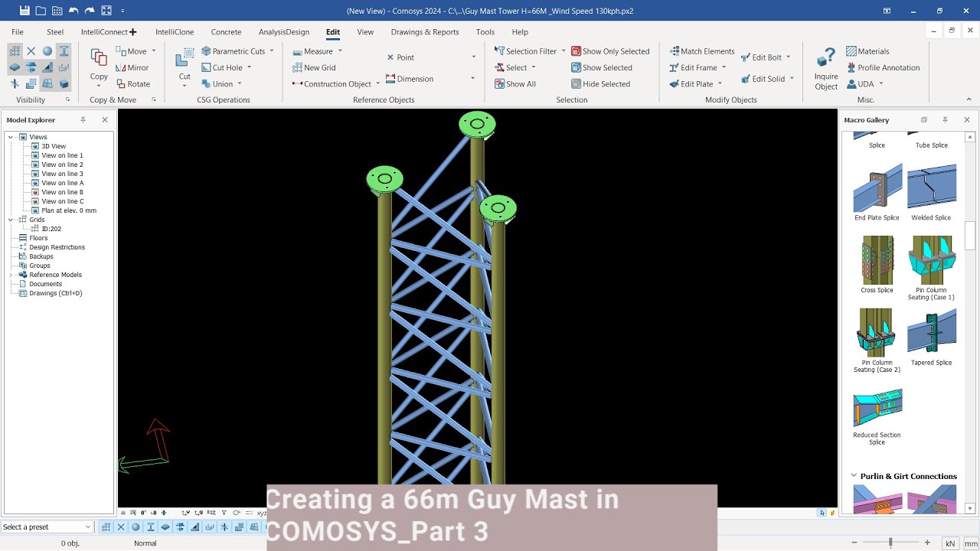Pin the Model Explorer panel
The width and height of the screenshot is (980, 551).
coord(83,119)
